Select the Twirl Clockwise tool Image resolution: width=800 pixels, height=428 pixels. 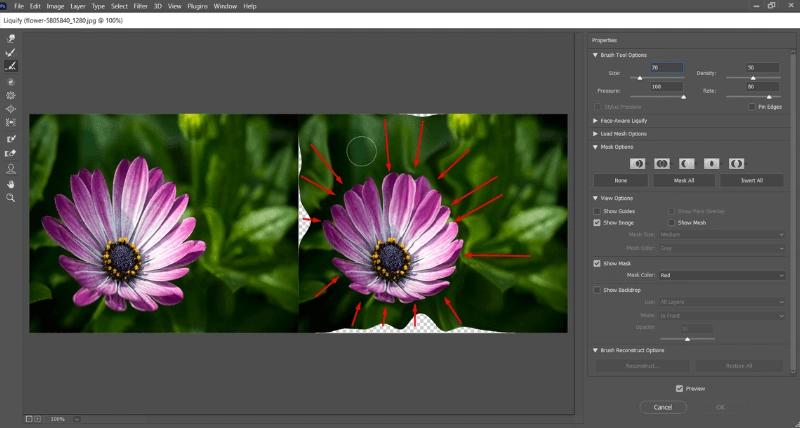[x=11, y=82]
